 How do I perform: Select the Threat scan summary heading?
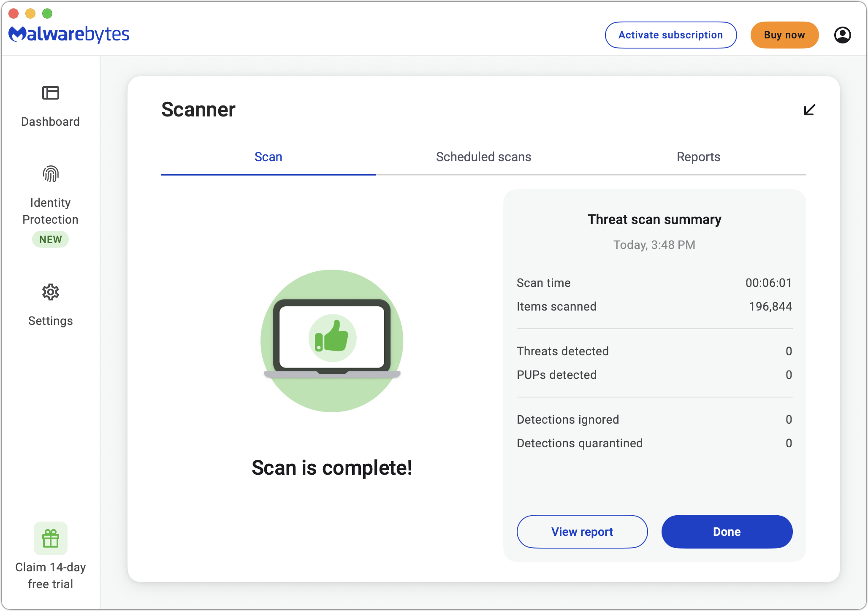pos(654,219)
